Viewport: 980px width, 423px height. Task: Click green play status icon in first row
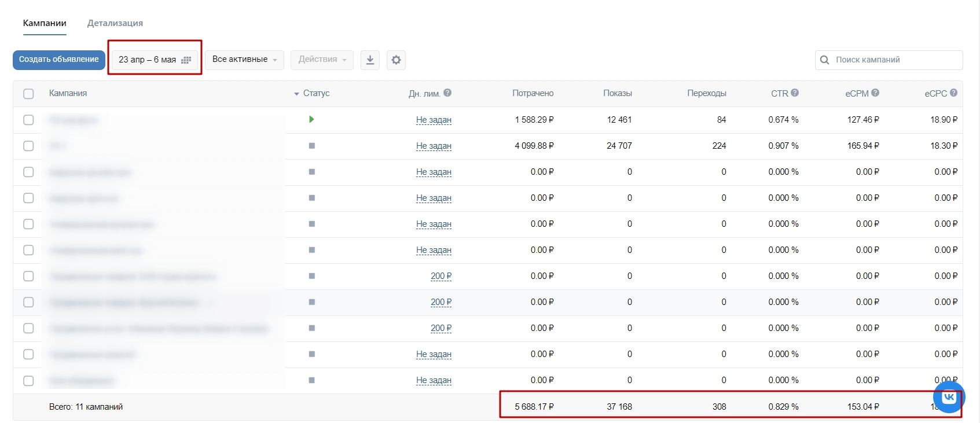[x=311, y=119]
